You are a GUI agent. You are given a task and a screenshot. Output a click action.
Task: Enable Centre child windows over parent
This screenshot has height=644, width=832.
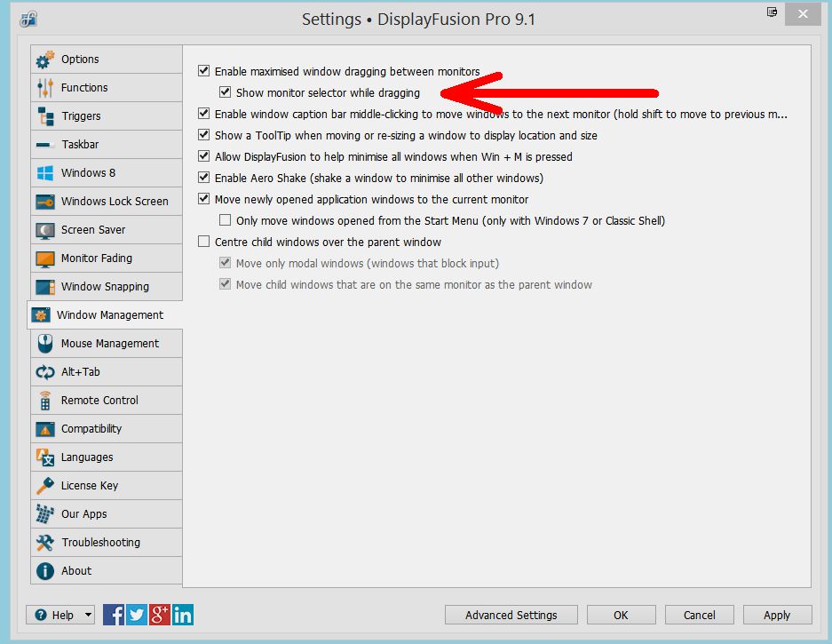coord(204,242)
